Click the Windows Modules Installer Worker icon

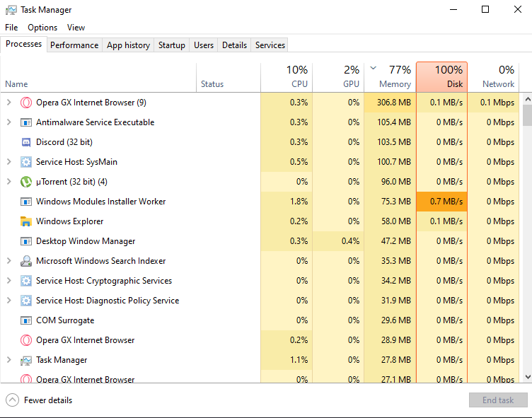point(26,202)
